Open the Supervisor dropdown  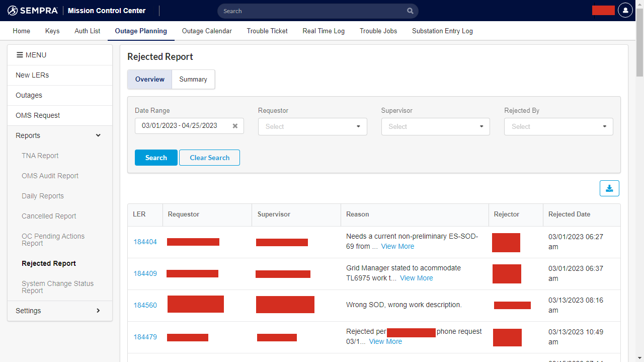[x=435, y=127]
